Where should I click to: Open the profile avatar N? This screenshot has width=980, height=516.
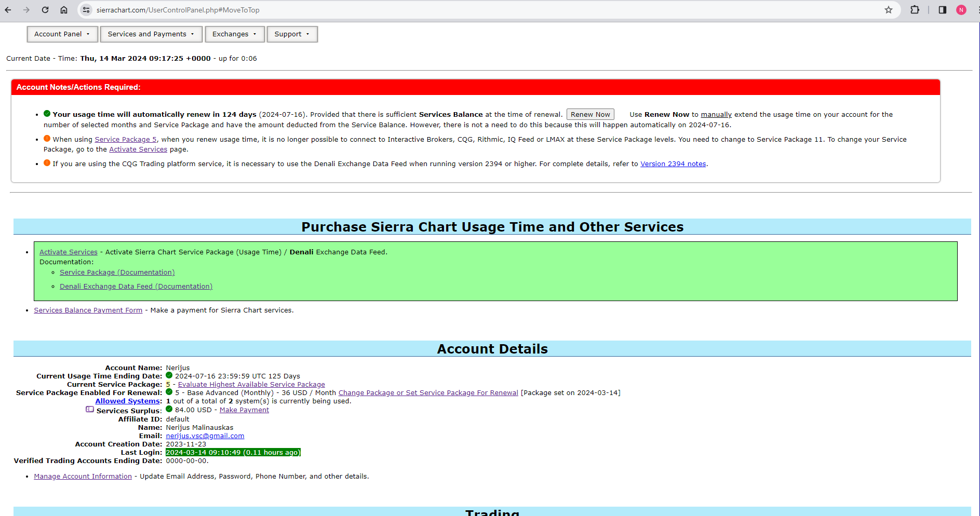click(x=961, y=10)
